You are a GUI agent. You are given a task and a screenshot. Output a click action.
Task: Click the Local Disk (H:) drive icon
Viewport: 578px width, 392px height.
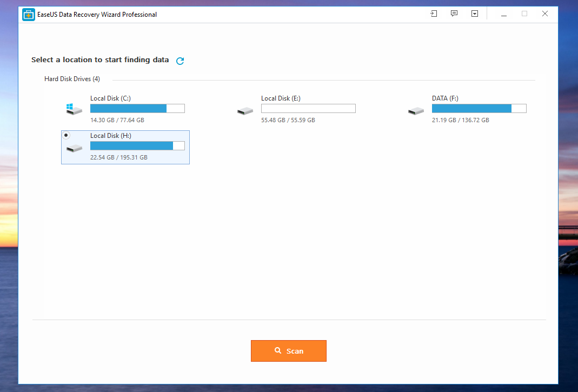tap(74, 148)
